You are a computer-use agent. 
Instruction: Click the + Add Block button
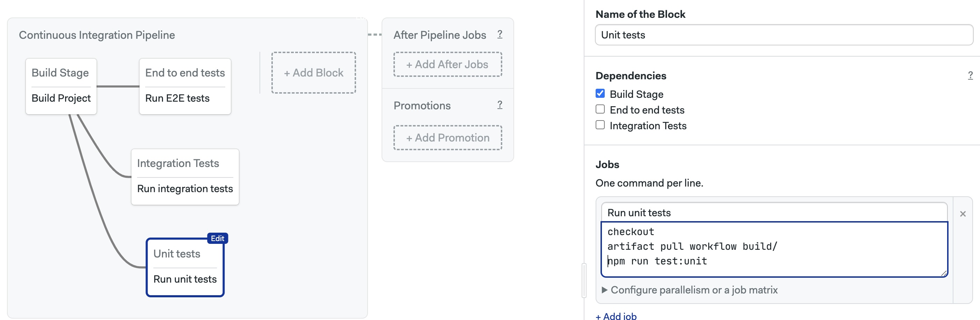313,73
